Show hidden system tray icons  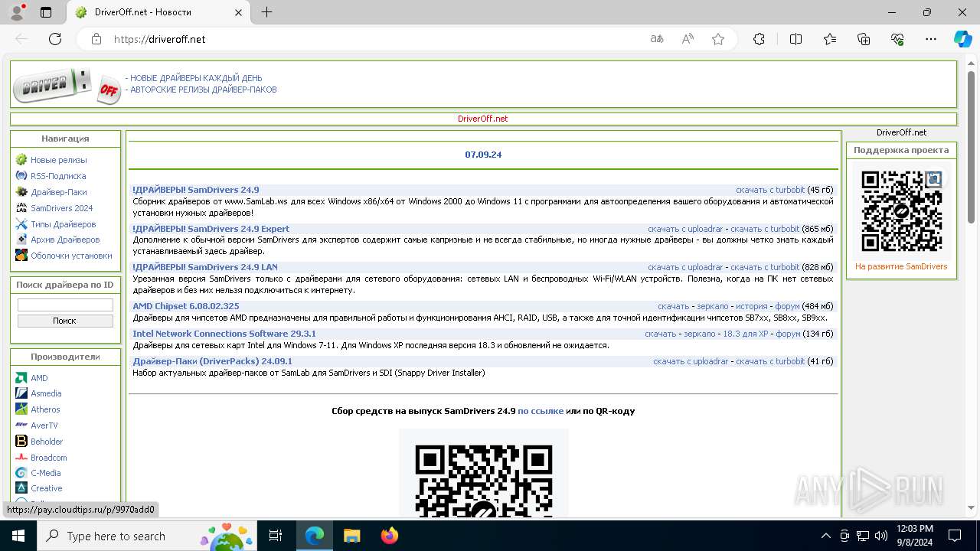825,536
